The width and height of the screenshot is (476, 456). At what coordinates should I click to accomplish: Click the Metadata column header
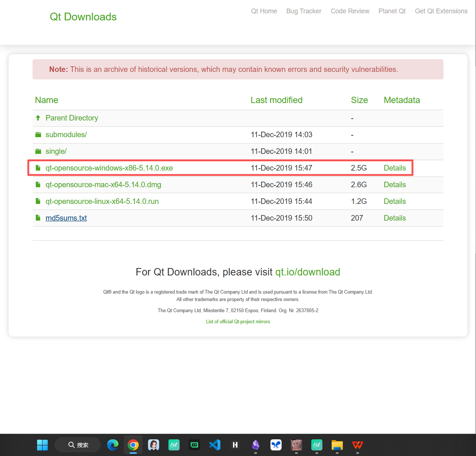402,100
